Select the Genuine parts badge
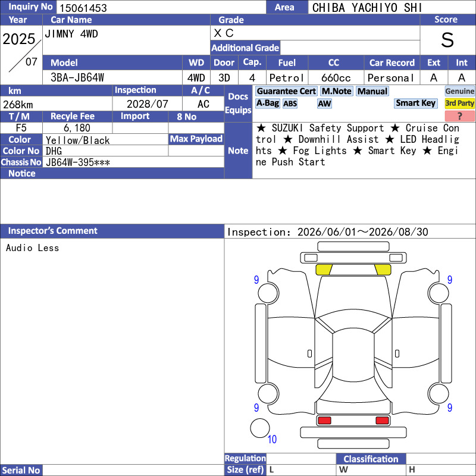 point(459,91)
